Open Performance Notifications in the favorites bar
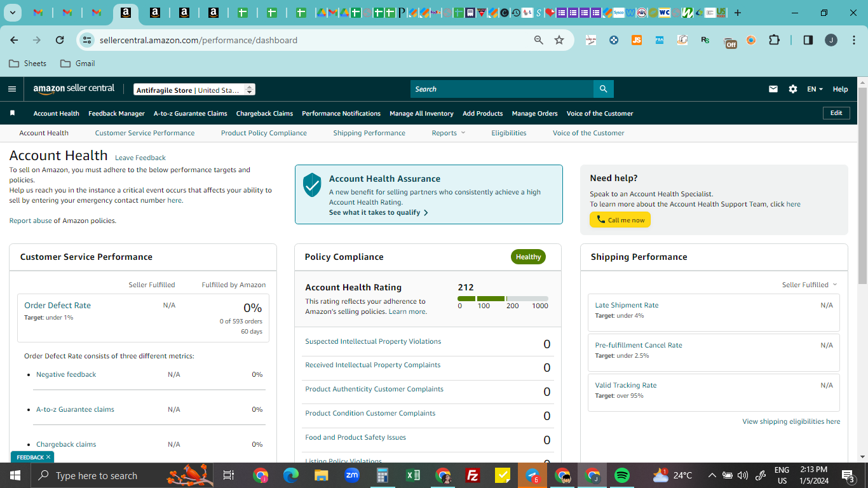The width and height of the screenshot is (868, 488). click(x=341, y=113)
